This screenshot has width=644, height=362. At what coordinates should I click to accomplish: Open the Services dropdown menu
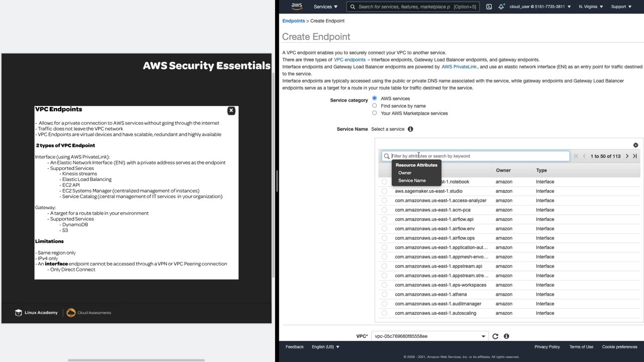coord(326,7)
